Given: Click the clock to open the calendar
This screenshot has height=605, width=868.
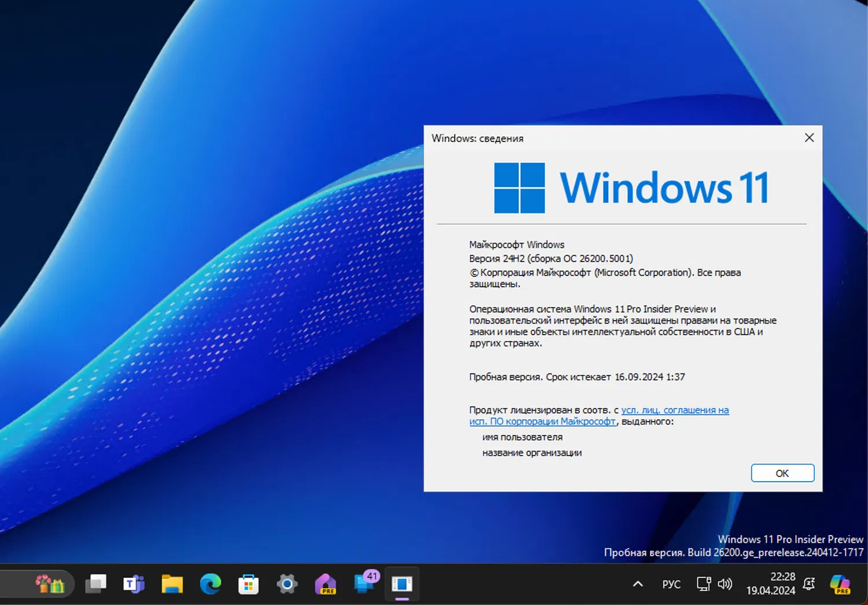Looking at the screenshot, I should [x=770, y=584].
